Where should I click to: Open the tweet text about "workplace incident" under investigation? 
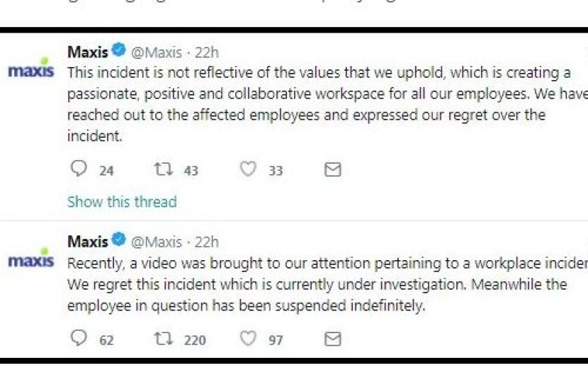point(319,285)
